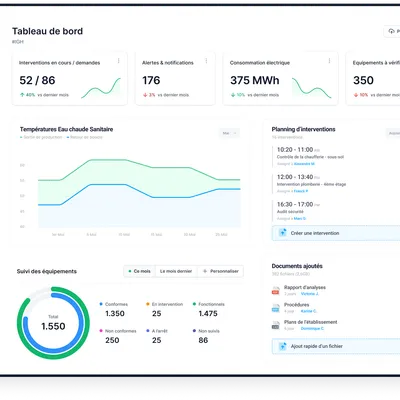Image resolution: width=400 pixels, height=400 pixels.
Task: Click the Ajout rapide d'un fichier button
Action: tap(336, 346)
